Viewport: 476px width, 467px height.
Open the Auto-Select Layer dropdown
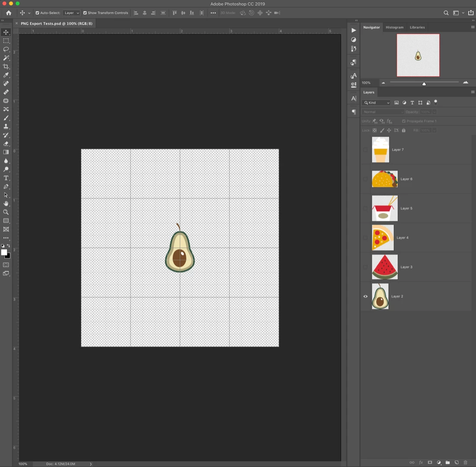(72, 13)
